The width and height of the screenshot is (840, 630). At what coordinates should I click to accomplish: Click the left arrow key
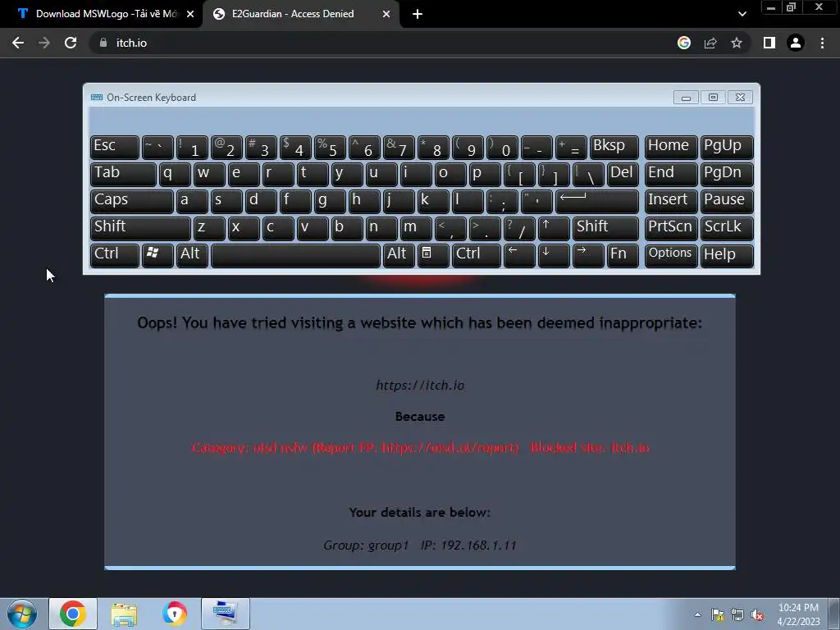point(519,256)
